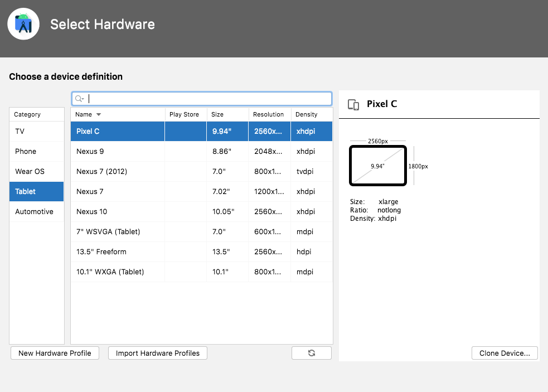Select the Tablet category
Viewport: 548px width, 392px height.
tap(37, 192)
